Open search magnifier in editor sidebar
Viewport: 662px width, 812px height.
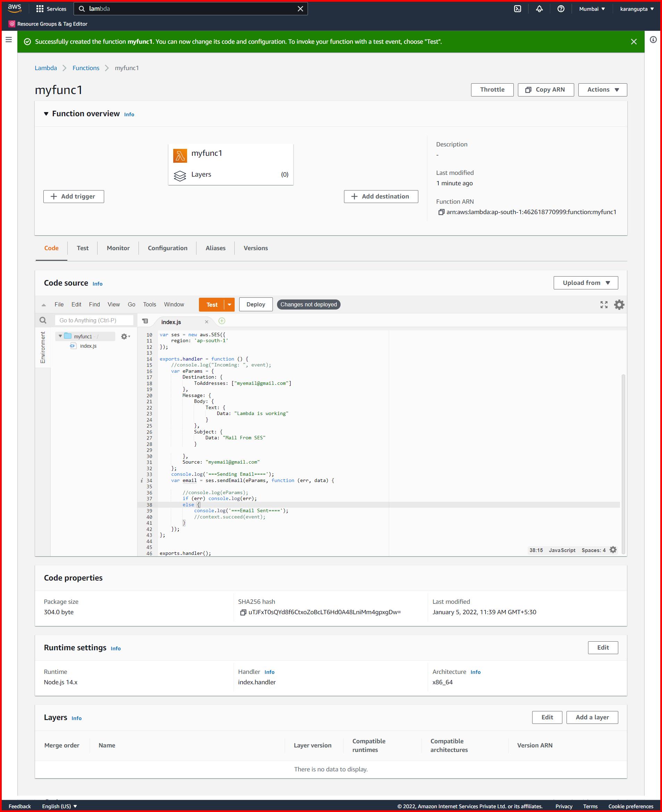tap(42, 320)
